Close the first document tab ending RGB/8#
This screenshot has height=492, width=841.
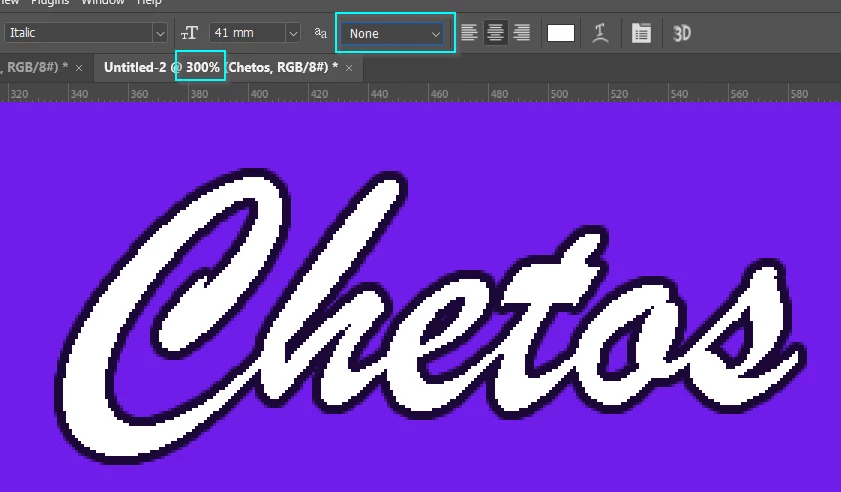pos(79,68)
